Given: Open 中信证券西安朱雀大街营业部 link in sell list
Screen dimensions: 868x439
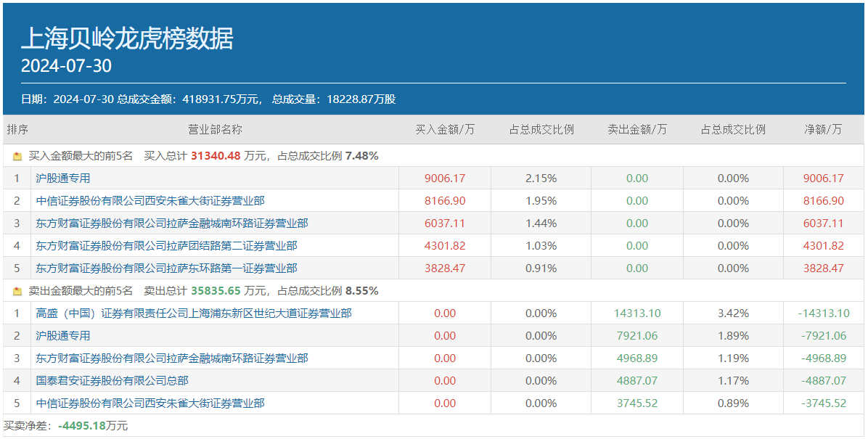Looking at the screenshot, I should point(150,403).
